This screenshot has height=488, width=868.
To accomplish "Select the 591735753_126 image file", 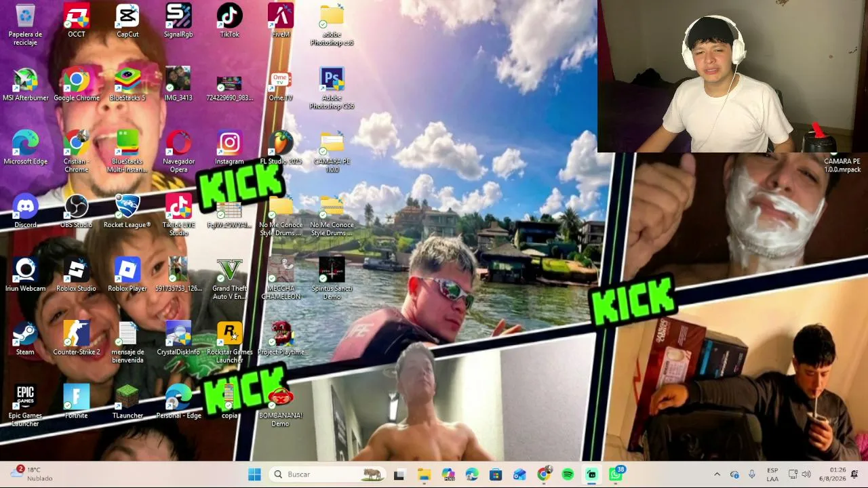I will (178, 275).
